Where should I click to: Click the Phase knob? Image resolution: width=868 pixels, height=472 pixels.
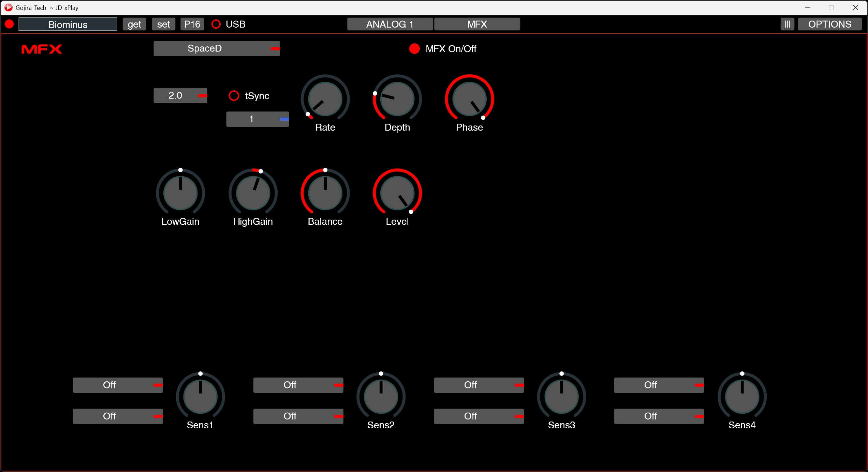469,99
